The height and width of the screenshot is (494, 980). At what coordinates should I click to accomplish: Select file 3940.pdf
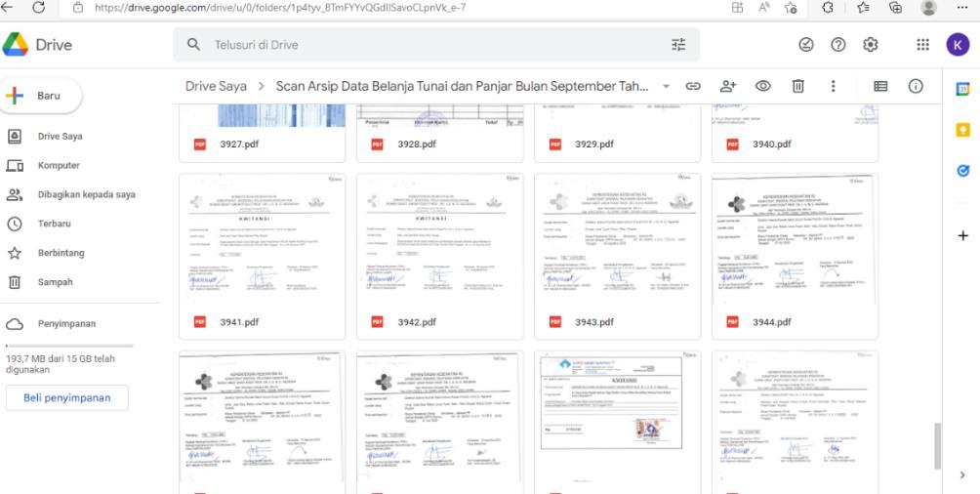tap(795, 134)
